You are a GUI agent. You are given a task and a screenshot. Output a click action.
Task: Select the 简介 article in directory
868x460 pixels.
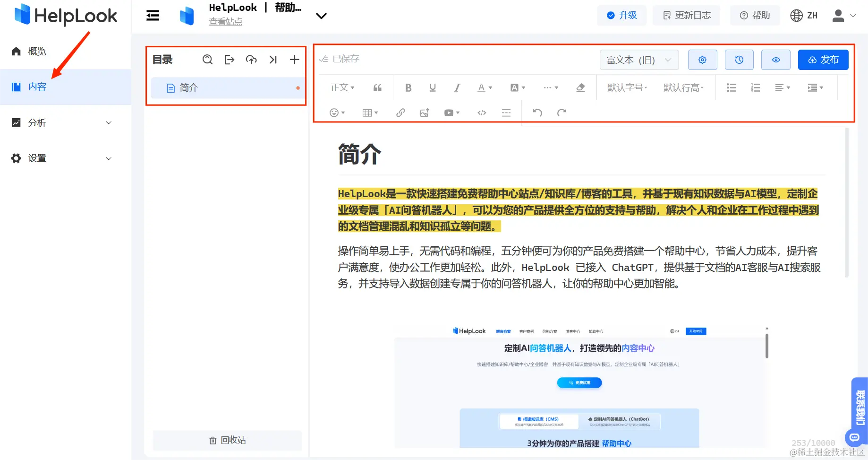[x=227, y=88]
